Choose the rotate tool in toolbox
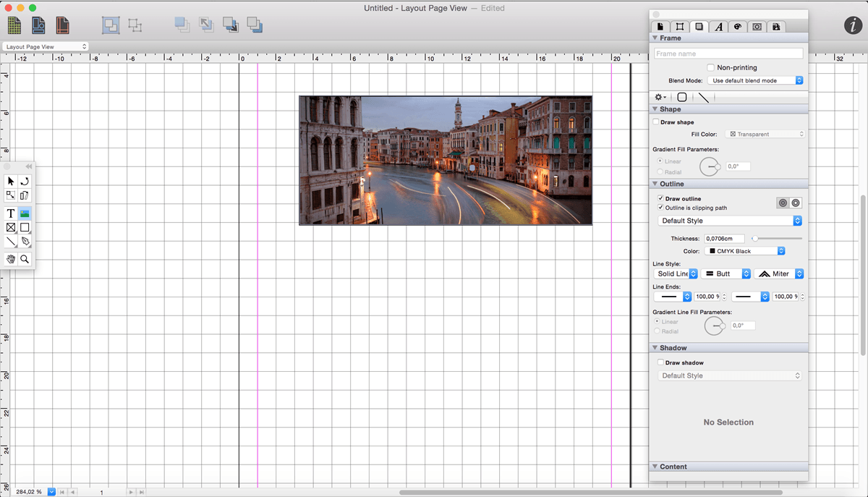Image resolution: width=868 pixels, height=497 pixels. [x=25, y=181]
